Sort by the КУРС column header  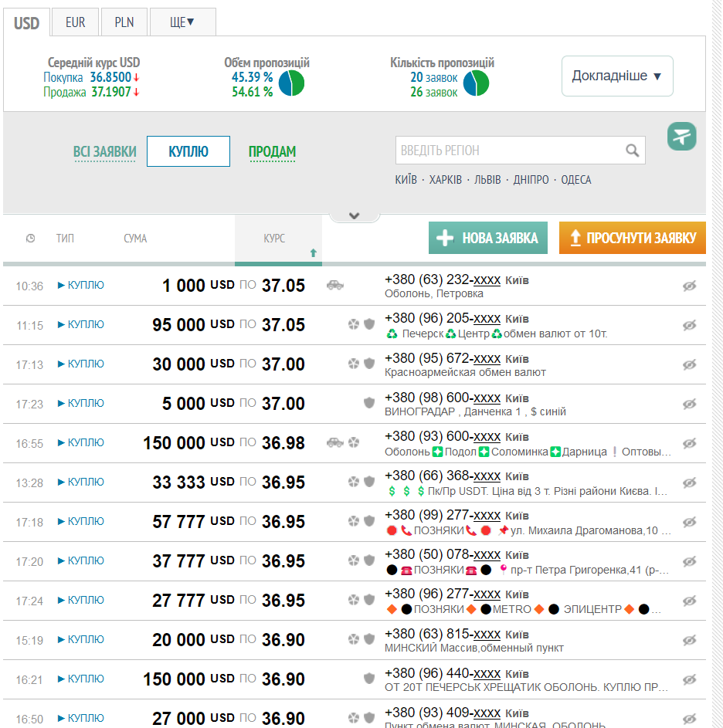[275, 239]
